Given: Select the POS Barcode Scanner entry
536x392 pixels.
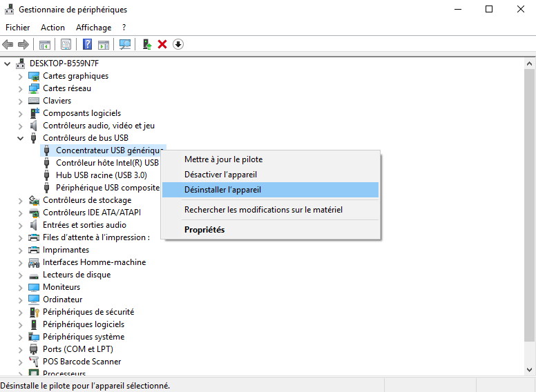Looking at the screenshot, I should (x=82, y=362).
